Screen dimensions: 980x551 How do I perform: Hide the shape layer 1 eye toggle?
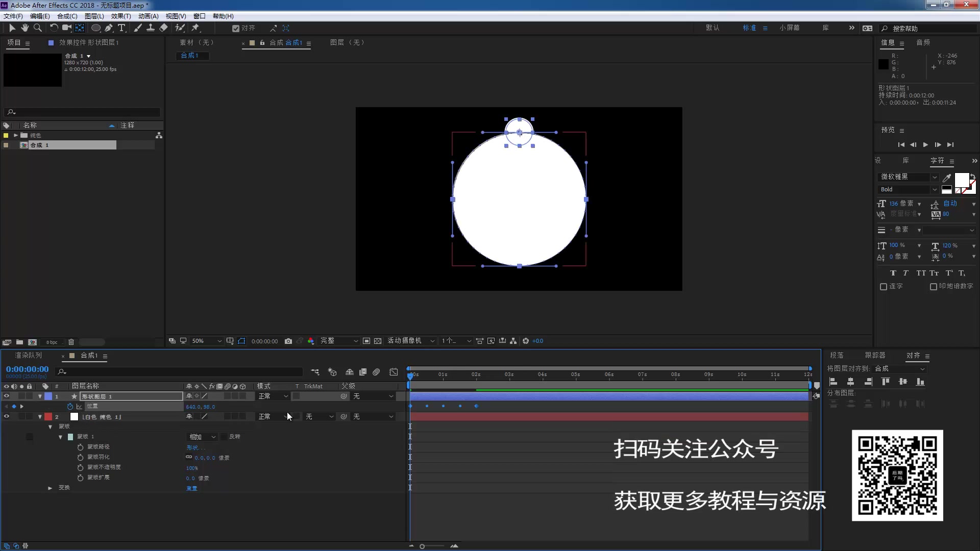[7, 396]
